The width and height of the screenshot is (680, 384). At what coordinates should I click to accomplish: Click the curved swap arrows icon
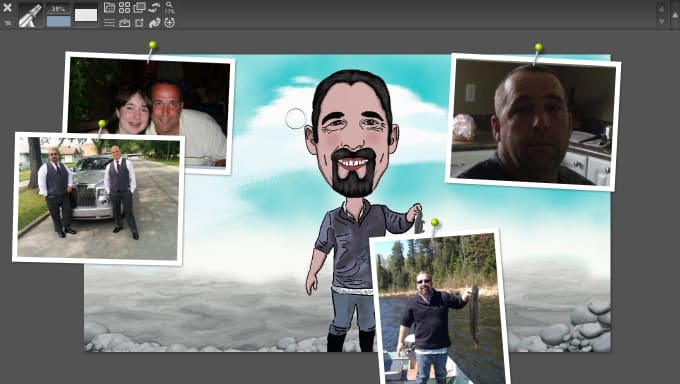tap(154, 7)
